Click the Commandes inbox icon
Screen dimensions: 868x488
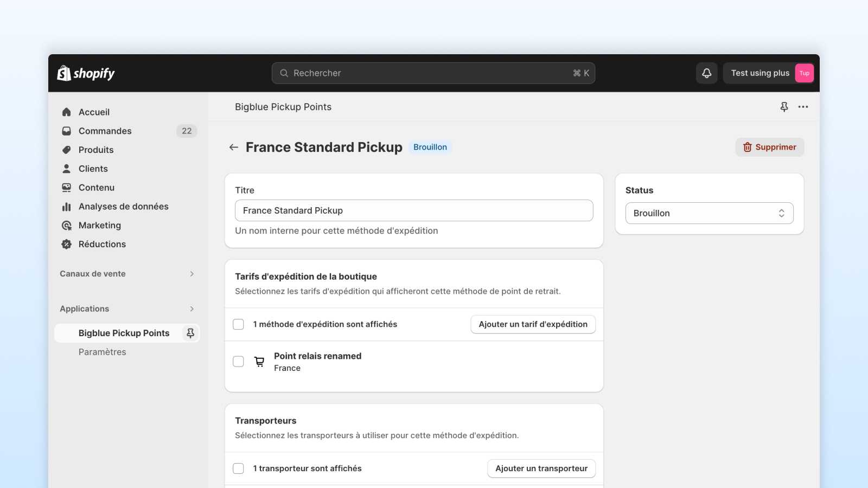(x=67, y=131)
